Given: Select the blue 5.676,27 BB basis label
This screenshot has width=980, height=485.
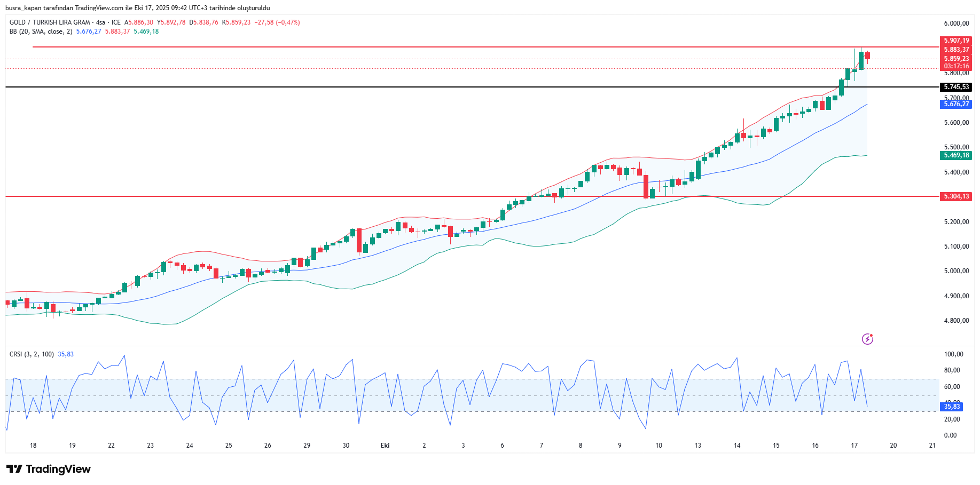Looking at the screenshot, I should 955,104.
